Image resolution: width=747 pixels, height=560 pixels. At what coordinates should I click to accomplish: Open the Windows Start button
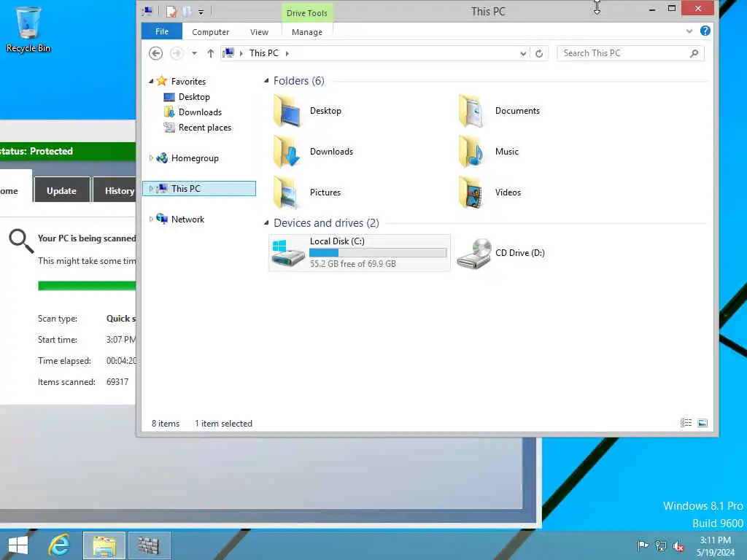[18, 545]
